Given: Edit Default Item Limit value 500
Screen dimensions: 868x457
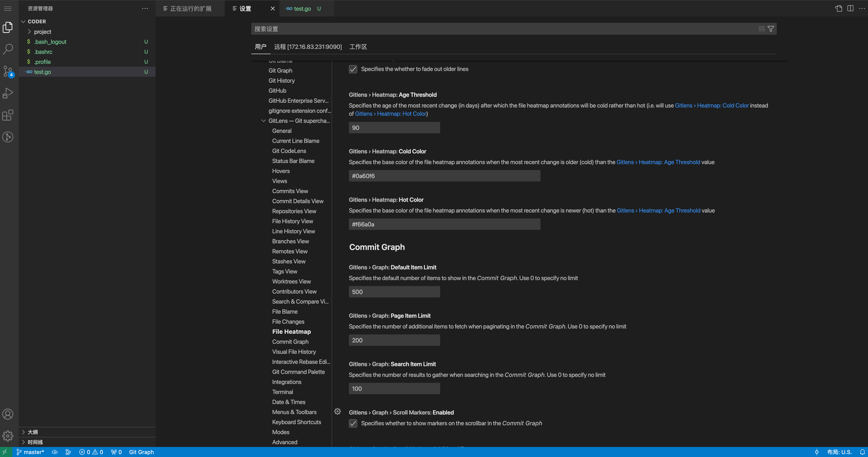Looking at the screenshot, I should click(394, 292).
